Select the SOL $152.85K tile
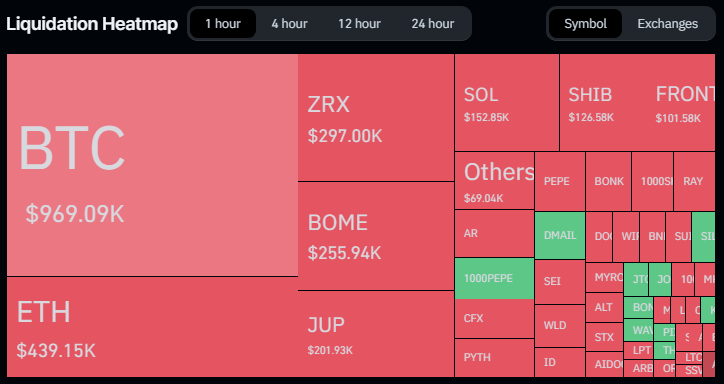 point(507,102)
